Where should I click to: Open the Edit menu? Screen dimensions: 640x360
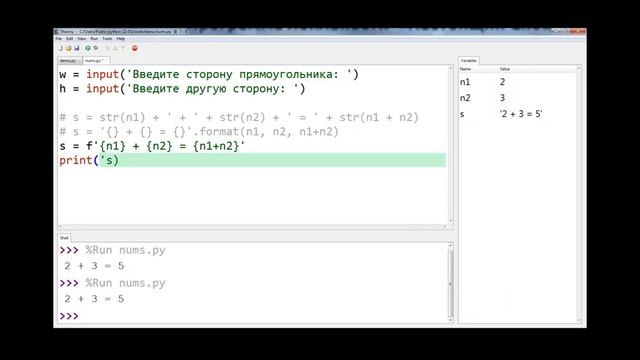click(x=69, y=39)
